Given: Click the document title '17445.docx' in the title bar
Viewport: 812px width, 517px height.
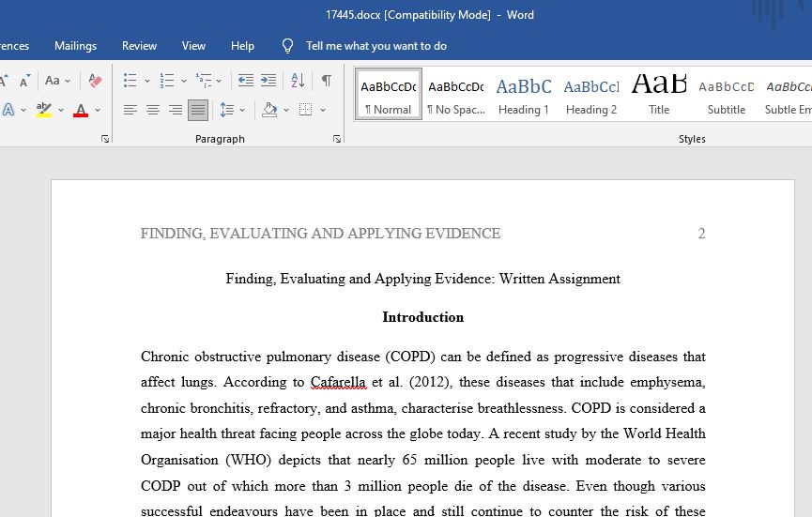Looking at the screenshot, I should click(353, 15).
